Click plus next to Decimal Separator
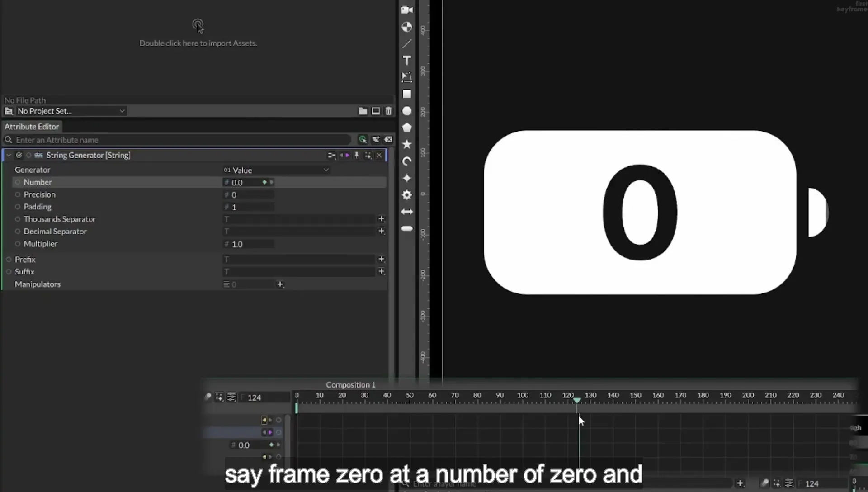This screenshot has width=868, height=492. click(x=381, y=231)
